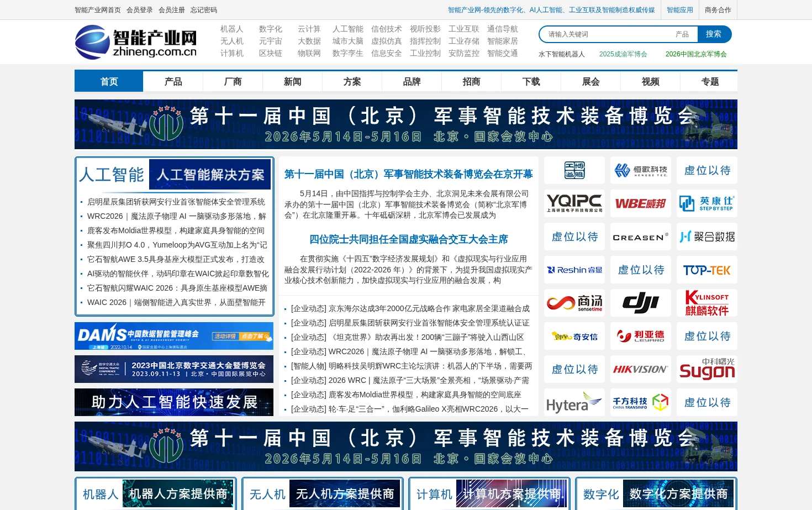Open the HIKVISION brand logo
Screen dimensions: 812x510
point(641,369)
